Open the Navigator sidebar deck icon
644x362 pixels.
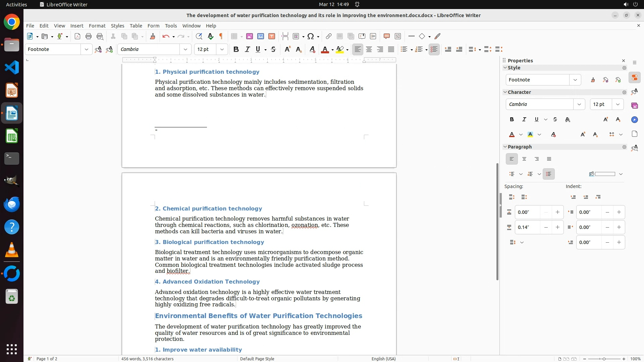tap(634, 120)
